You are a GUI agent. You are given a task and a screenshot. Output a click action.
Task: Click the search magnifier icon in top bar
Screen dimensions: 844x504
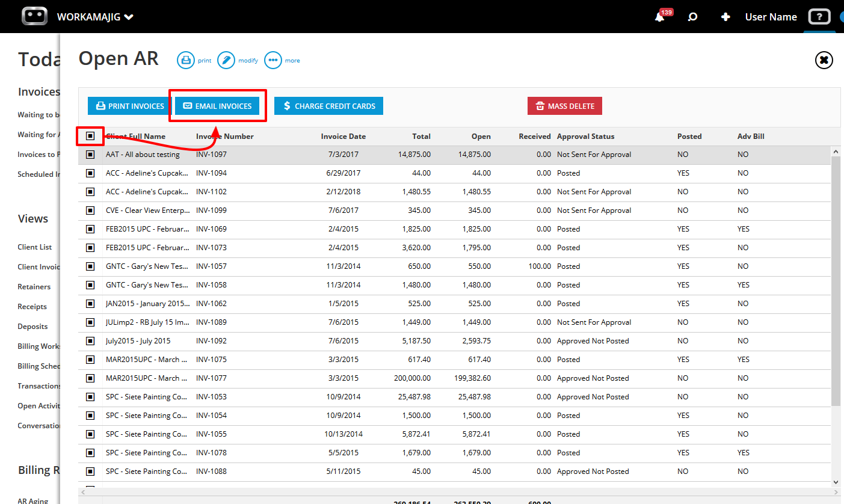(x=692, y=17)
